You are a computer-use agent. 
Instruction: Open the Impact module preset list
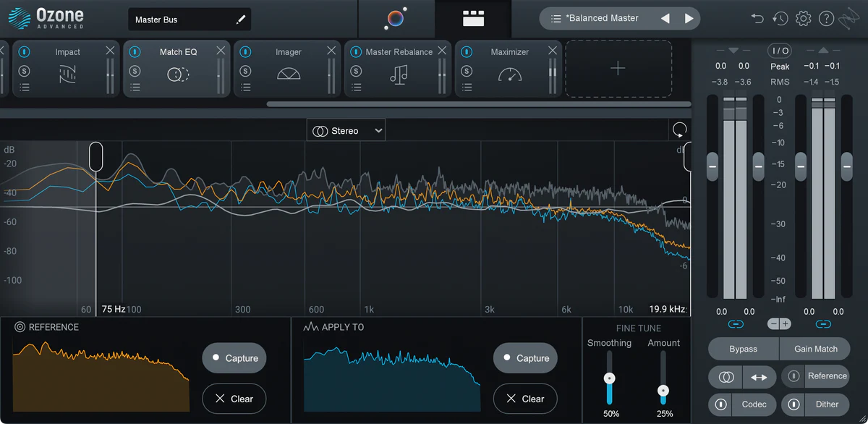(24, 88)
